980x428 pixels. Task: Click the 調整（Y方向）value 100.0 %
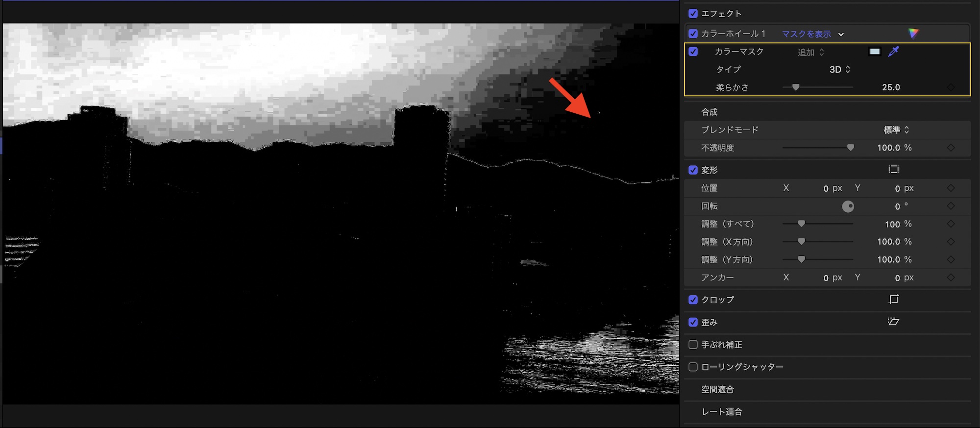(x=894, y=259)
